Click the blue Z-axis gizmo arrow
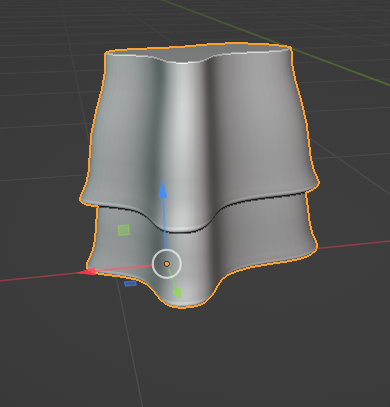Image resolution: width=390 pixels, height=407 pixels. coord(163,189)
